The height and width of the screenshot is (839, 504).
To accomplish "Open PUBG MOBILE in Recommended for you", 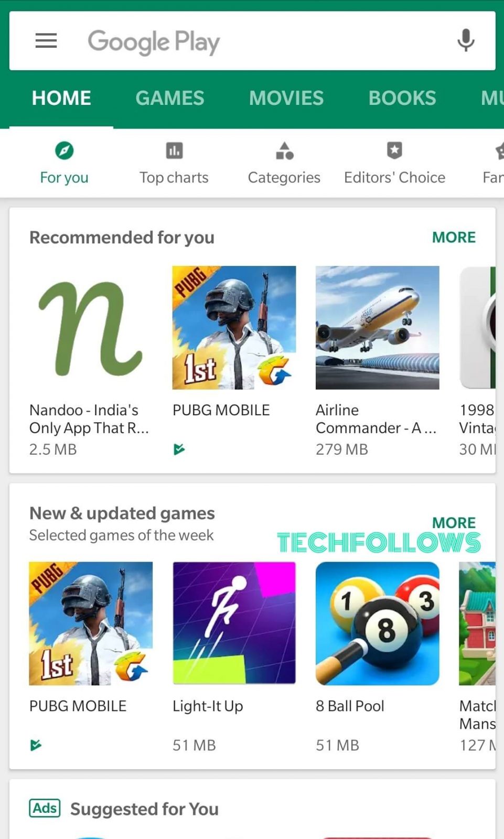I will pos(234,328).
